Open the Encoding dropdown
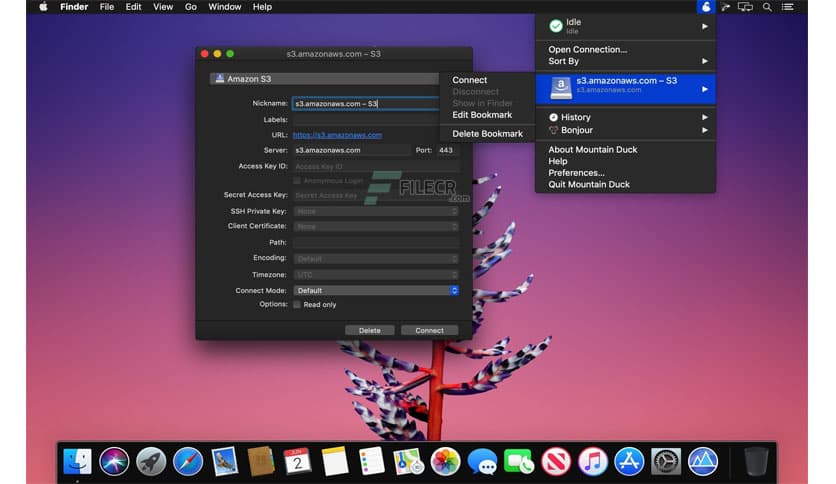 pos(376,259)
